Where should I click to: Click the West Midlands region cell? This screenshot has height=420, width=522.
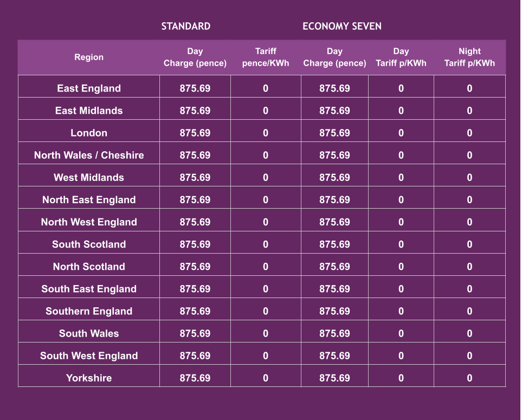pyautogui.click(x=89, y=177)
